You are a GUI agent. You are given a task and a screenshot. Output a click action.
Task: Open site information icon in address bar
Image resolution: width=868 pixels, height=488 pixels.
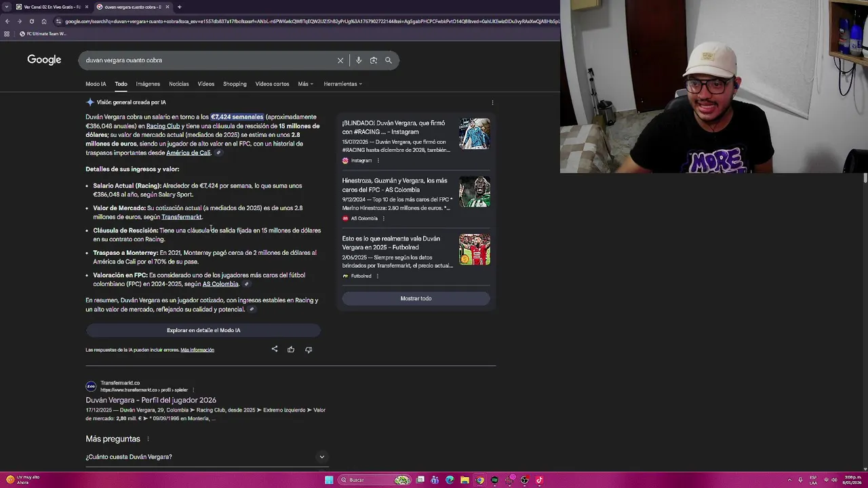point(57,21)
